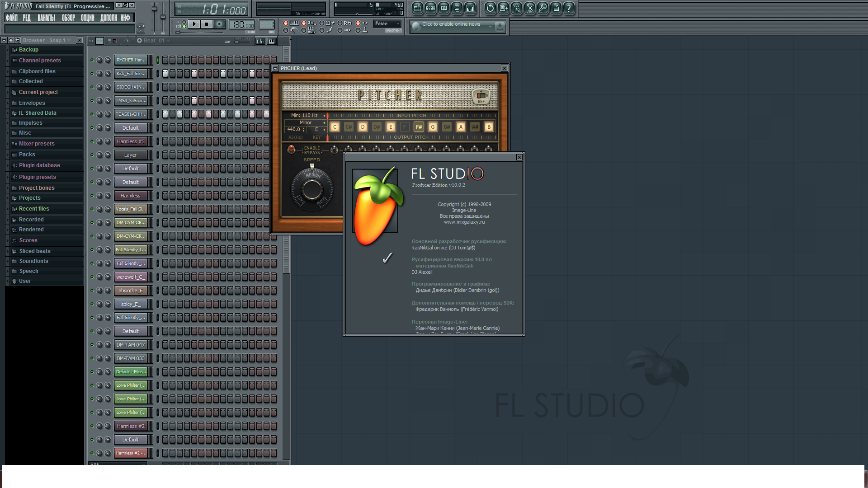Image resolution: width=868 pixels, height=488 pixels.
Task: Open the piano roll icon
Action: coord(443,8)
